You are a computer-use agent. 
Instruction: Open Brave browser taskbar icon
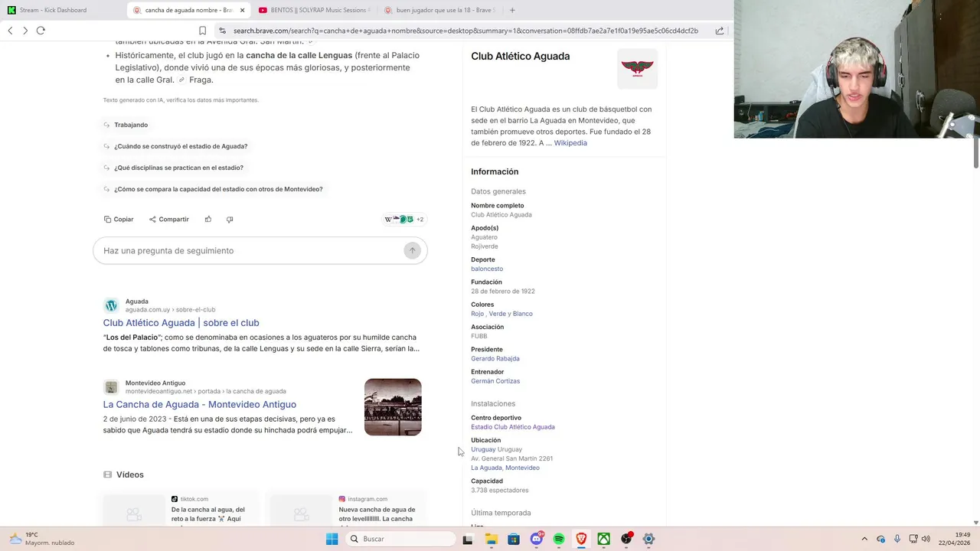click(581, 539)
